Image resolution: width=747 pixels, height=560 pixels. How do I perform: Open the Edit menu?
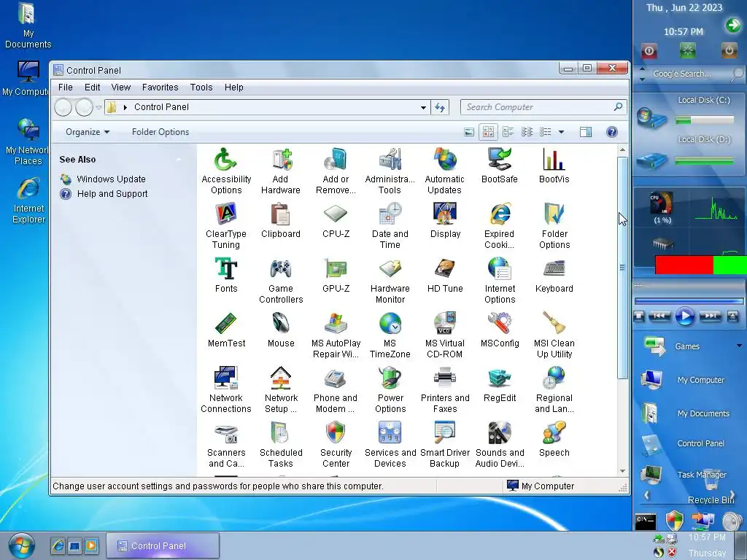[x=92, y=87]
